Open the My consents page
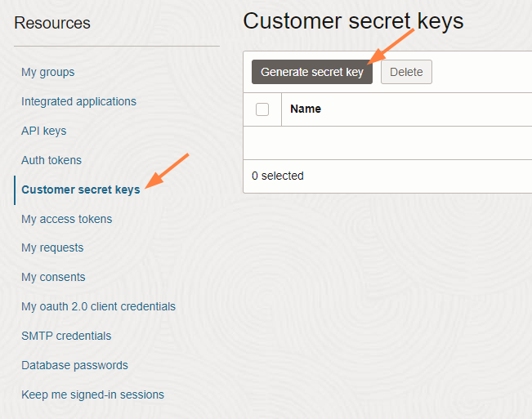This screenshot has height=419, width=532. pyautogui.click(x=53, y=277)
